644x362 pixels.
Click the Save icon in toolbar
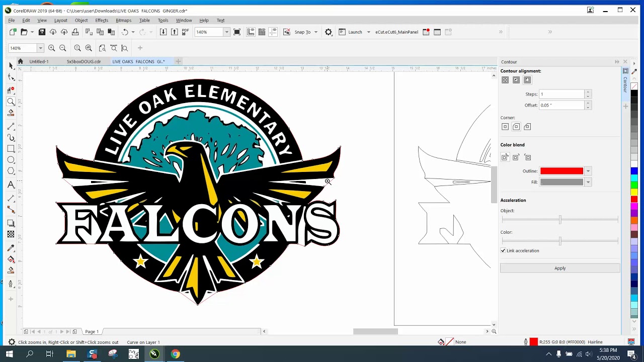pyautogui.click(x=42, y=32)
